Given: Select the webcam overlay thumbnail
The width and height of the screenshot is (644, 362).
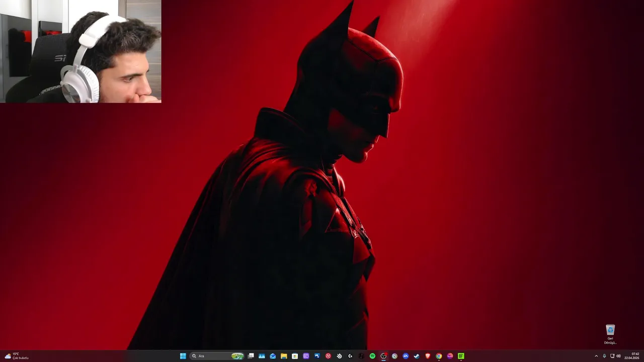Looking at the screenshot, I should click(x=80, y=51).
